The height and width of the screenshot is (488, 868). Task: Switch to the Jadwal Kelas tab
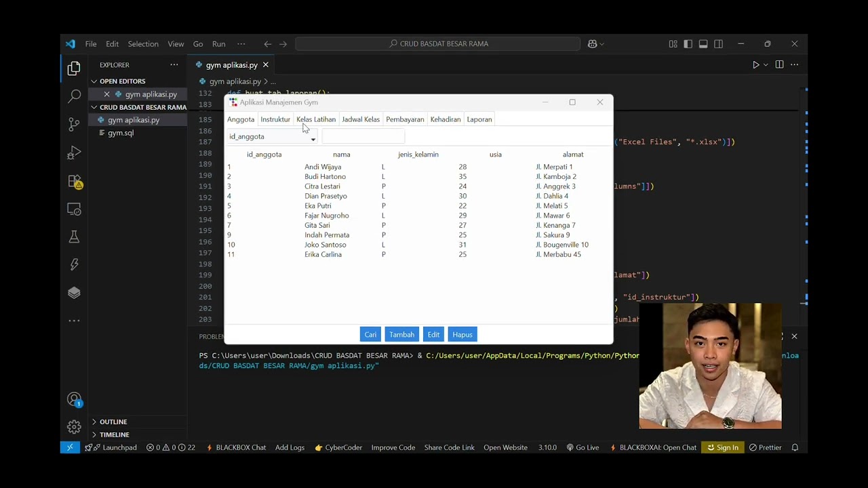tap(361, 119)
